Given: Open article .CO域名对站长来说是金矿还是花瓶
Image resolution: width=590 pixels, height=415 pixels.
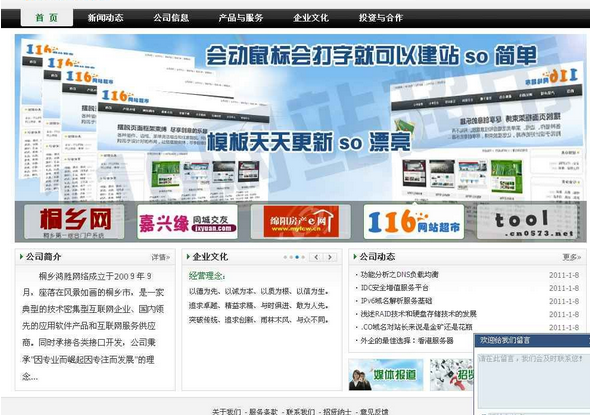Looking at the screenshot, I should click(x=416, y=327).
